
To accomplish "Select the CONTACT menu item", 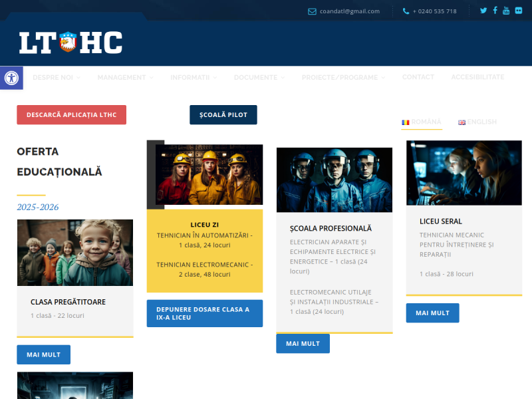I will pyautogui.click(x=418, y=77).
